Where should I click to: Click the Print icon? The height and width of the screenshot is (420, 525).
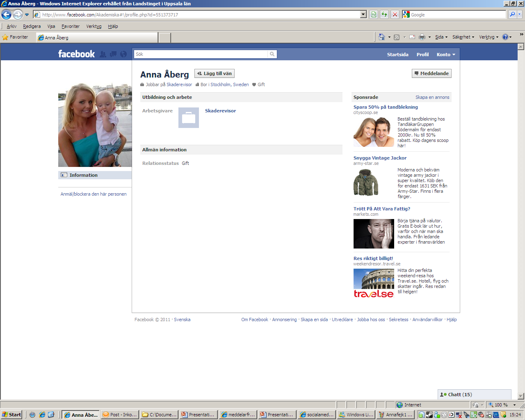(x=422, y=37)
